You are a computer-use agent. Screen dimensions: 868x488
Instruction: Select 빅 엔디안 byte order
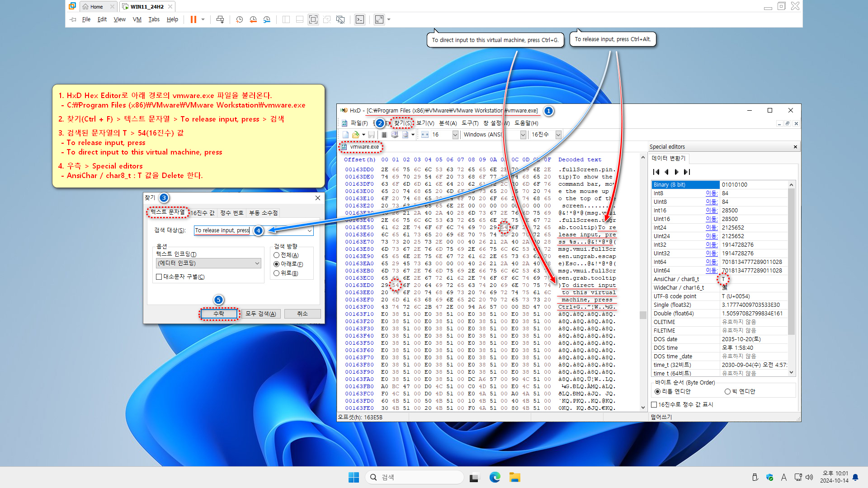click(727, 392)
